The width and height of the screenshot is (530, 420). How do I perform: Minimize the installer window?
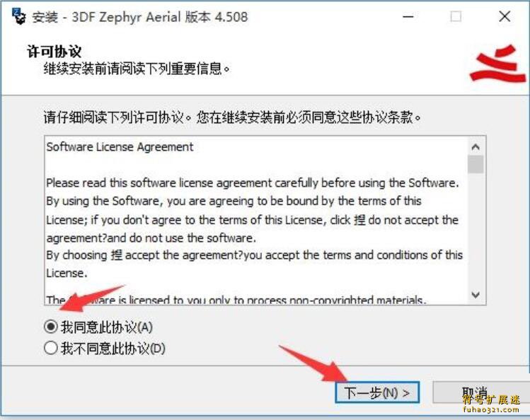pos(408,16)
